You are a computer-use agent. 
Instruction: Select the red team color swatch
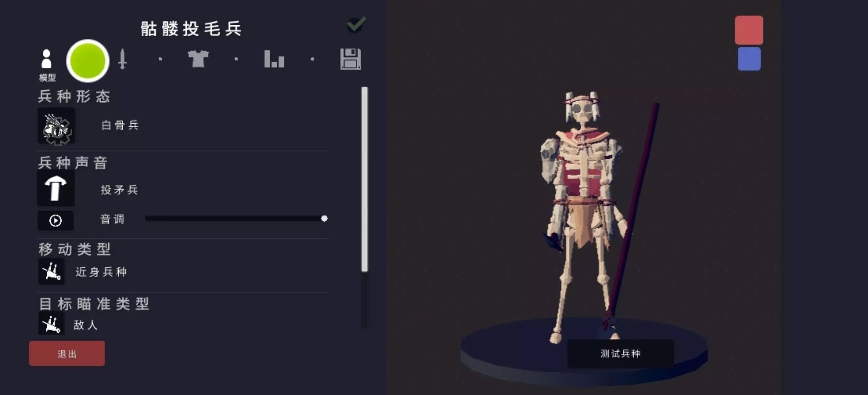coord(749,30)
